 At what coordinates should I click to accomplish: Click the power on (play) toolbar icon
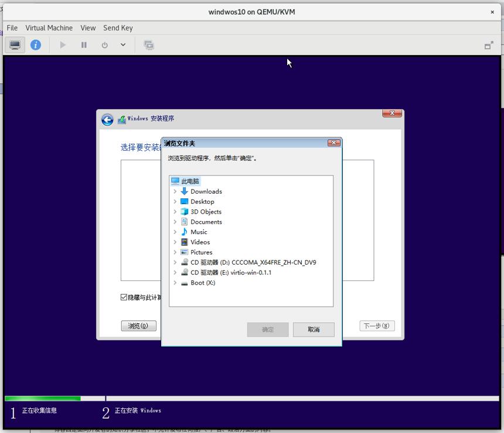(x=63, y=45)
